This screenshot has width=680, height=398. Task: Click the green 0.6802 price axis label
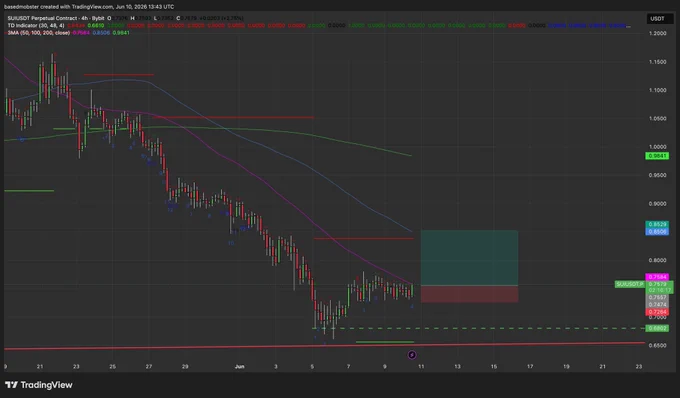coord(657,328)
